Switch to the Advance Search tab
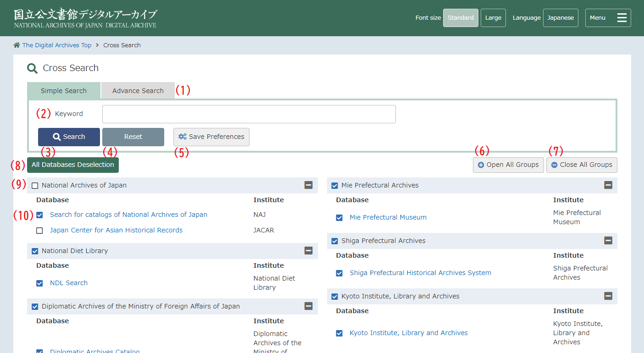The image size is (644, 353). pyautogui.click(x=138, y=90)
